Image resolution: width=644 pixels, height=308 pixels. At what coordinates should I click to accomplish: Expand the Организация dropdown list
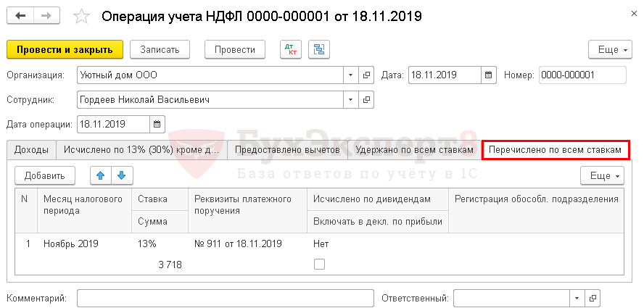click(x=350, y=75)
